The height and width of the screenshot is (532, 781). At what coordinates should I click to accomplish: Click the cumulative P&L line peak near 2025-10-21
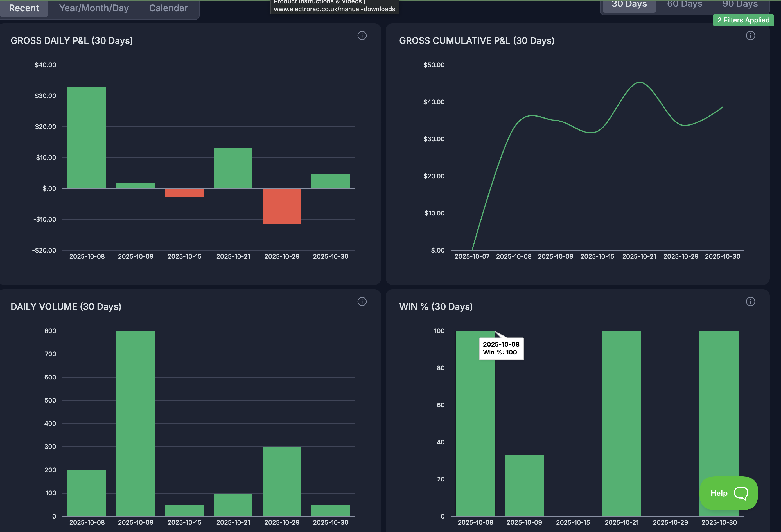[640, 83]
